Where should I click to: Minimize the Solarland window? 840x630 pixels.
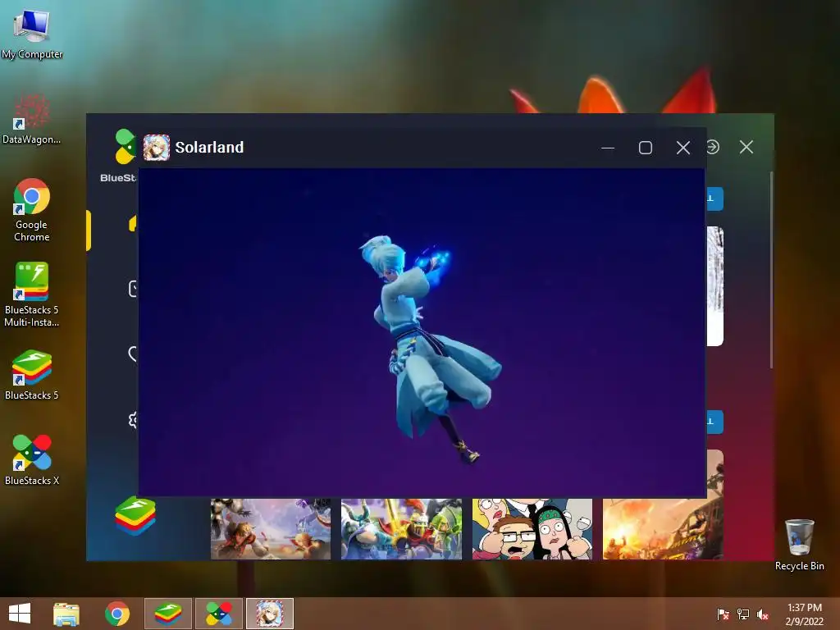[608, 148]
